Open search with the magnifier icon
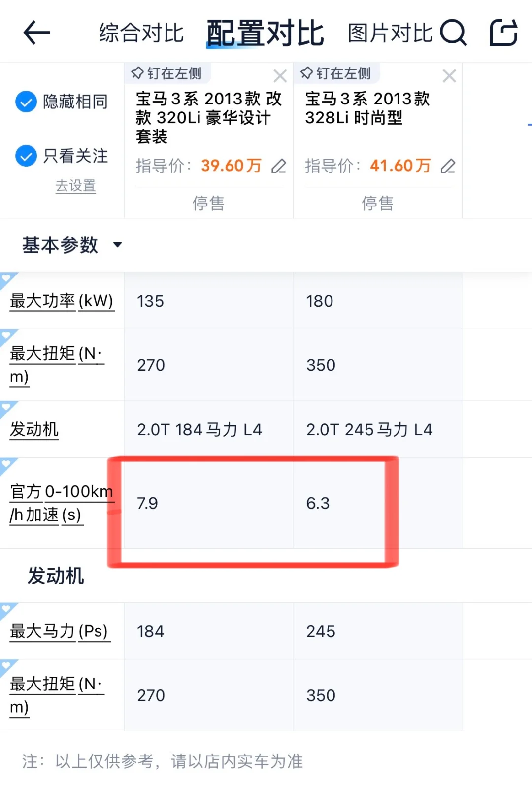The height and width of the screenshot is (790, 532). 453,33
